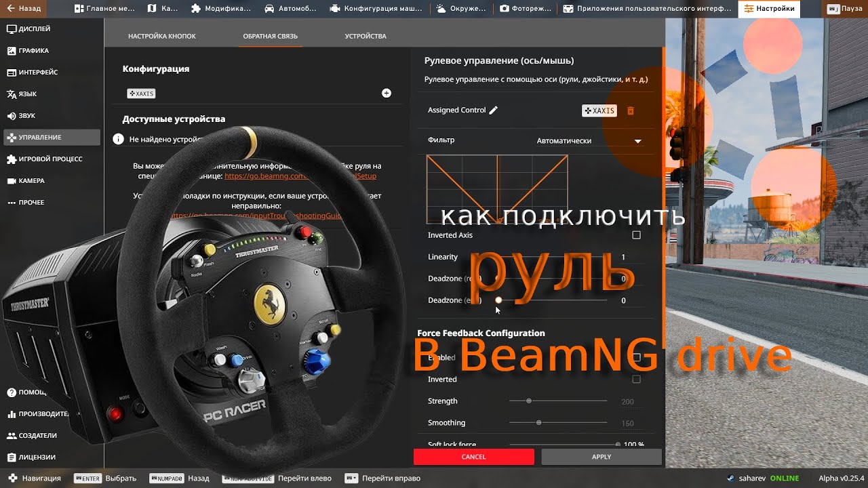Click the Alpha v0.25.4 version text
The width and height of the screenshot is (868, 488).
pos(842,478)
